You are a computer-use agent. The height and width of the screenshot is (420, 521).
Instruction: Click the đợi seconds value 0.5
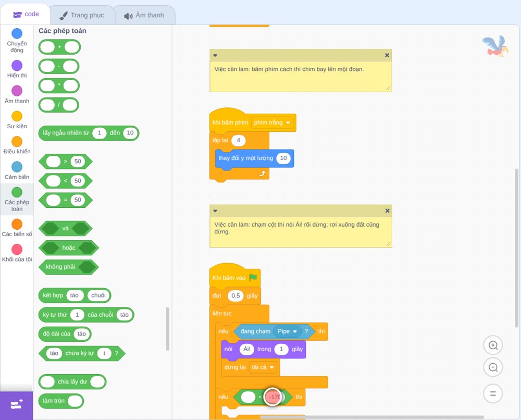point(235,296)
